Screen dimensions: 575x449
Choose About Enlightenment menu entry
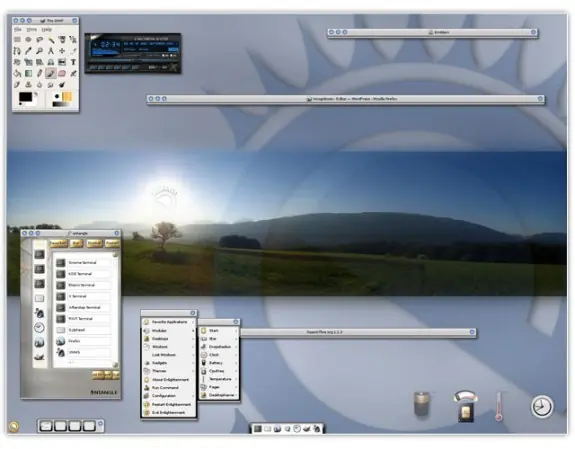coord(169,380)
